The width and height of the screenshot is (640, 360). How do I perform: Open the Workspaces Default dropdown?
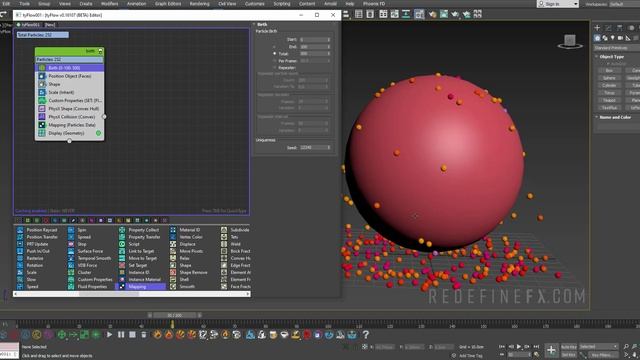(624, 4)
